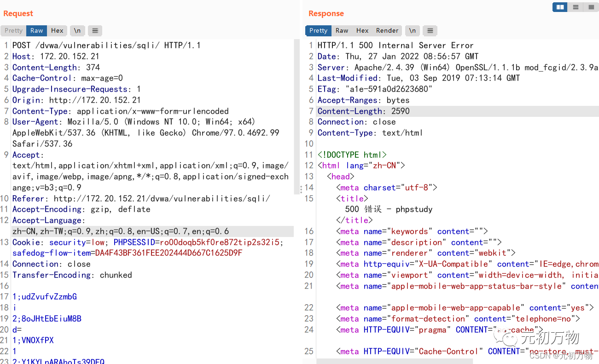Open the Response panel hamburger options menu

430,30
